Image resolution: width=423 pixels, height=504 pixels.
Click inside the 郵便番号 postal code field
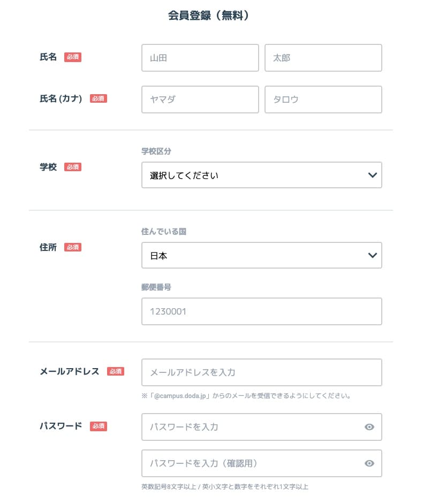(x=261, y=311)
